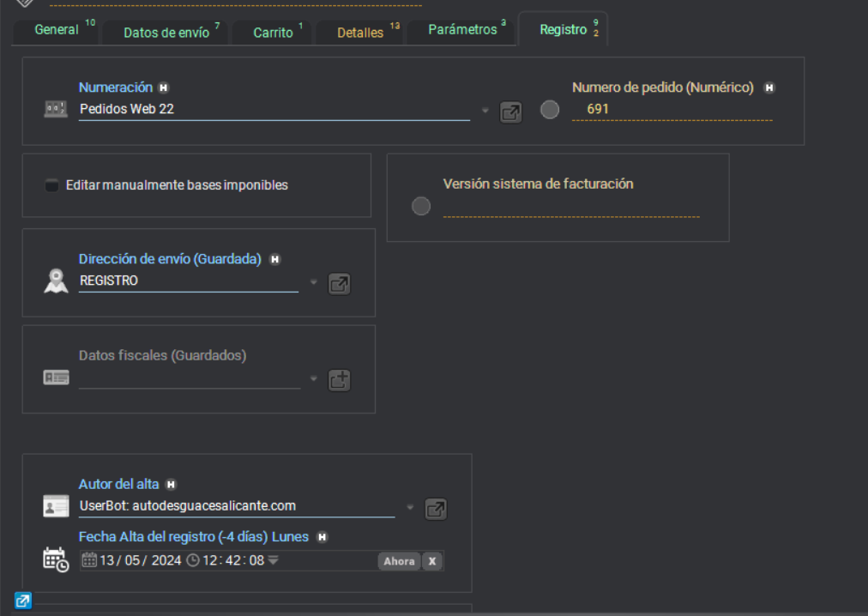Click the Numeración field group icon
The width and height of the screenshot is (868, 616).
click(x=55, y=109)
